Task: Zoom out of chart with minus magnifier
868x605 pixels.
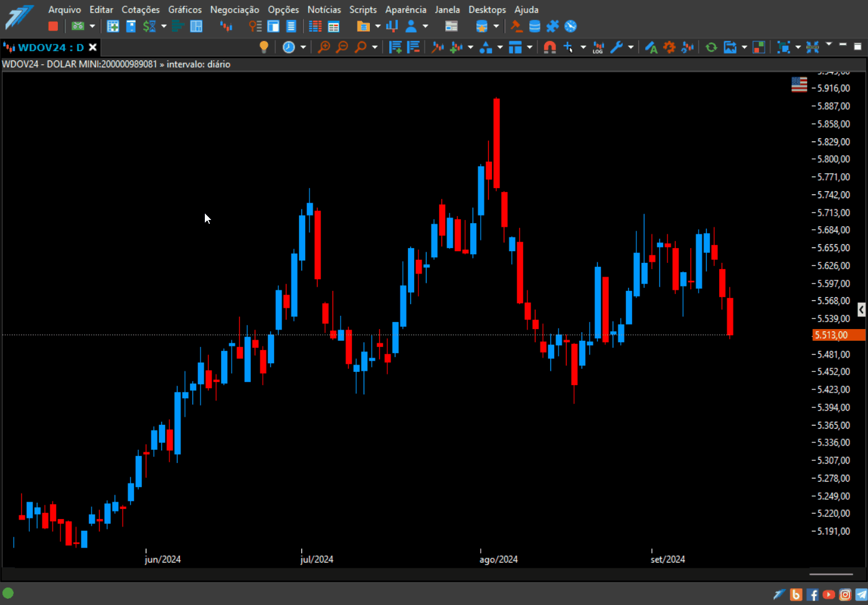Action: [x=342, y=47]
